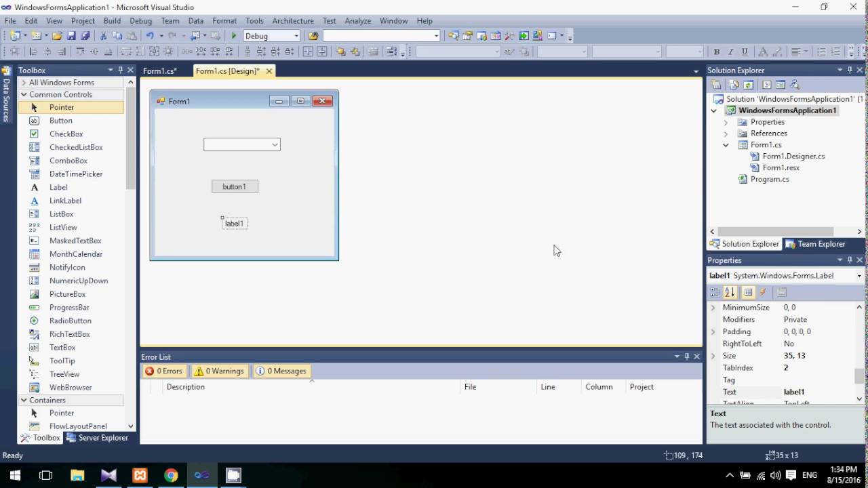This screenshot has width=868, height=488.
Task: Click the Save All icon
Action: 85,36
